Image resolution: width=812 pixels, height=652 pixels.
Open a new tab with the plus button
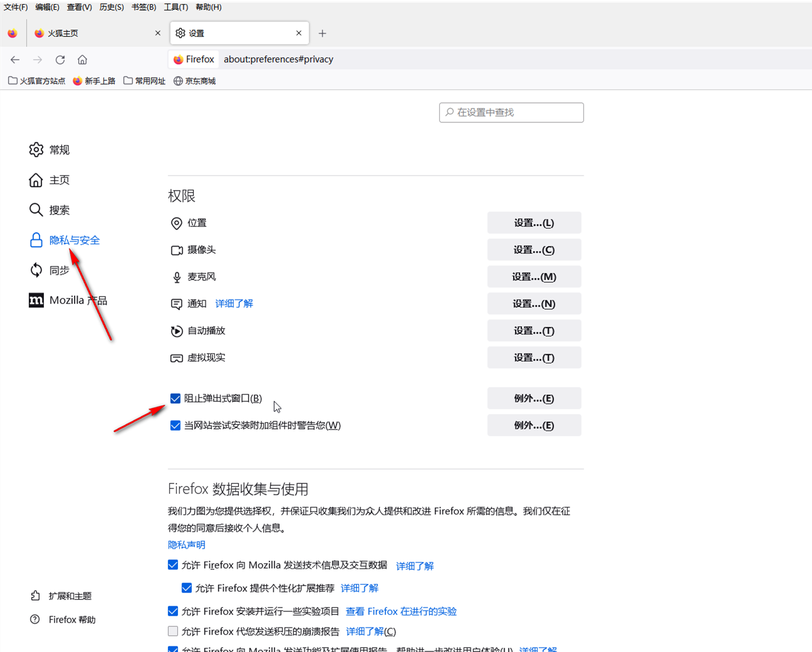322,33
